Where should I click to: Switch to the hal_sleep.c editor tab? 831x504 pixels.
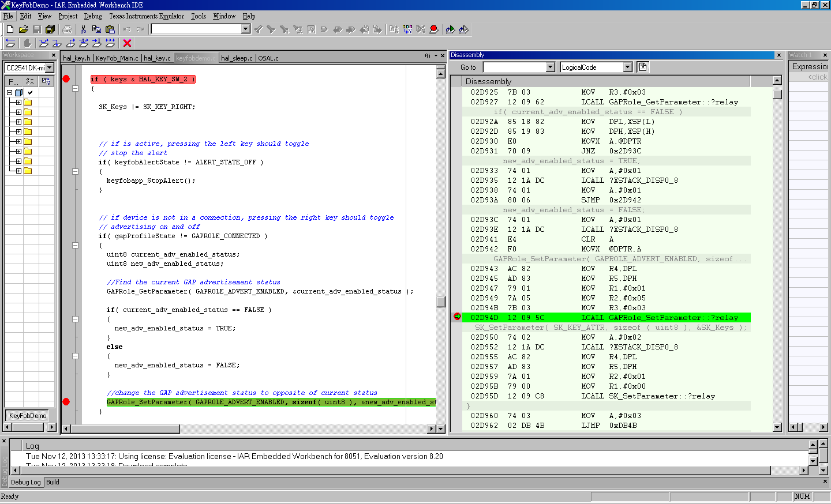coord(237,58)
